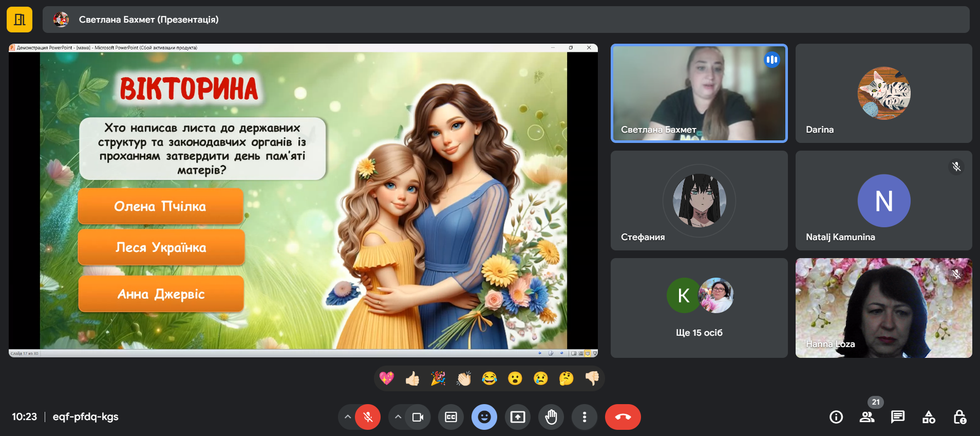Turn on the camera

418,417
